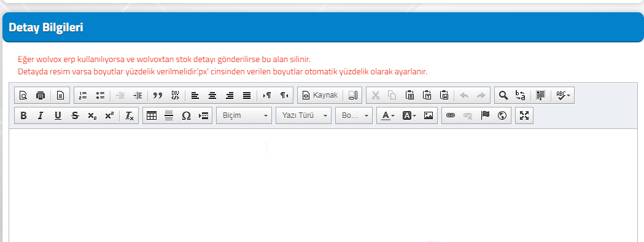Click inside the empty editor text area
This screenshot has width=644, height=242.
tap(323, 185)
